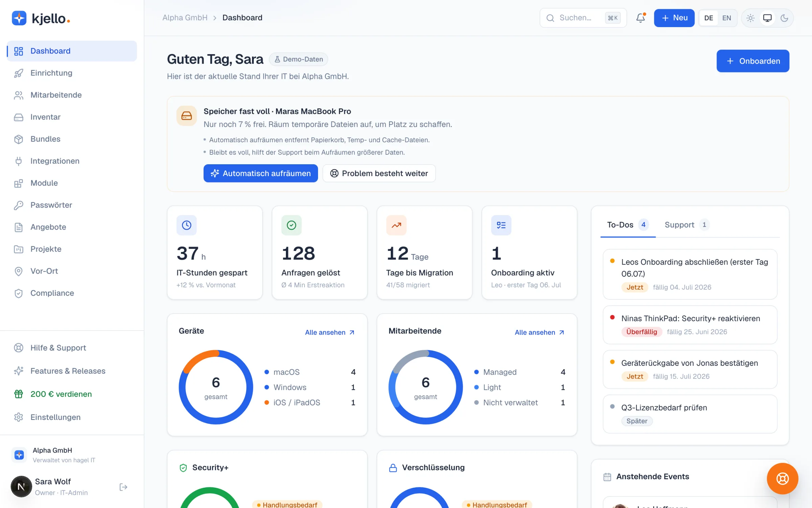
Task: Open Mitarbeitende in sidebar
Action: pyautogui.click(x=72, y=95)
